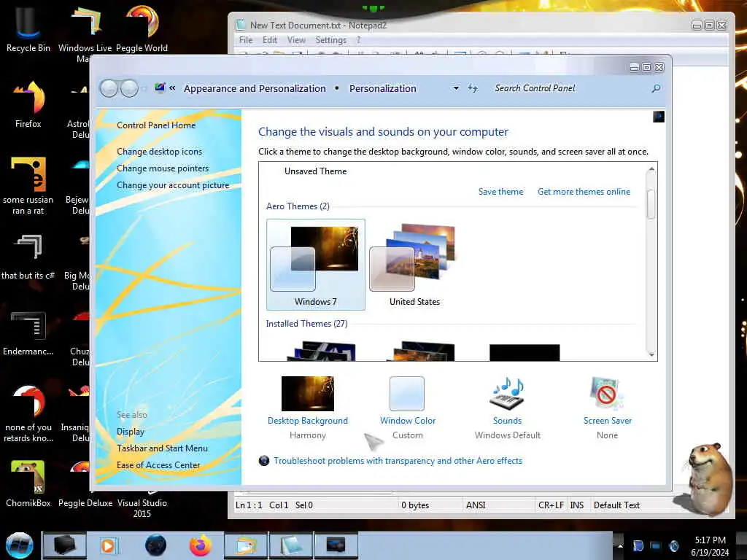This screenshot has height=560, width=747.
Task: Open Notepad2 ? help menu
Action: tap(359, 40)
